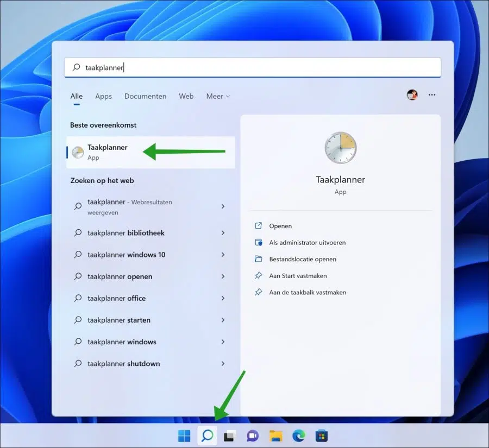This screenshot has height=448, width=489.
Task: Click search icon beside taakplanner bibliotheek
Action: click(78, 233)
